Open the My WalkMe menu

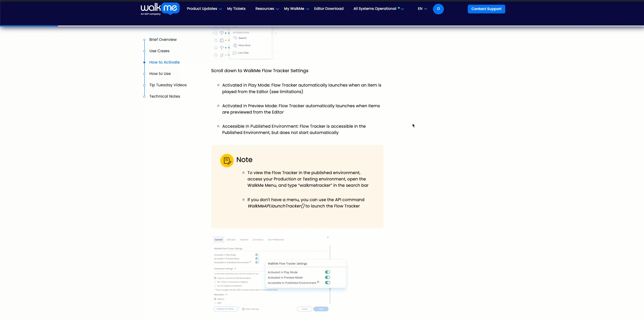[x=294, y=9]
